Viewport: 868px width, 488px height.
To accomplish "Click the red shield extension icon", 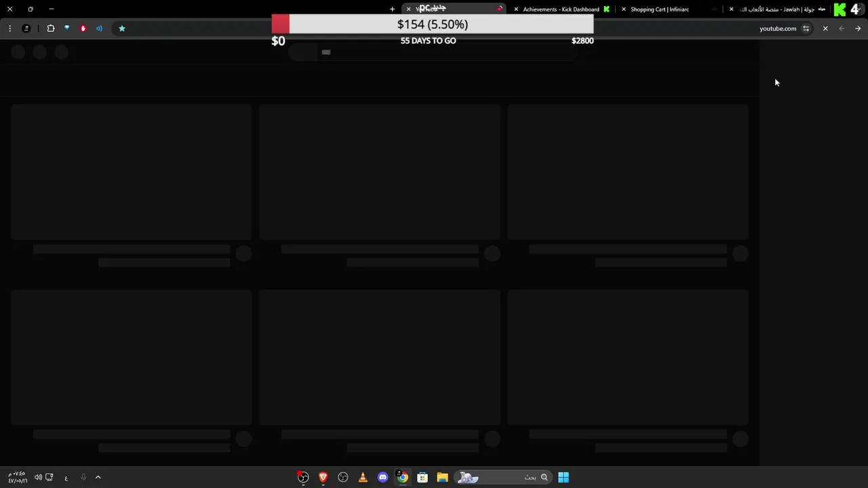I will [83, 28].
